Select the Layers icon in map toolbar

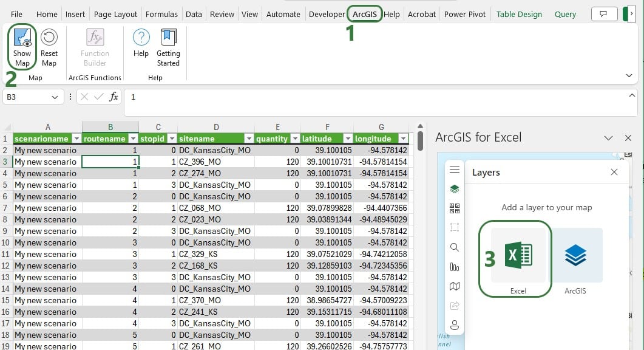point(455,189)
